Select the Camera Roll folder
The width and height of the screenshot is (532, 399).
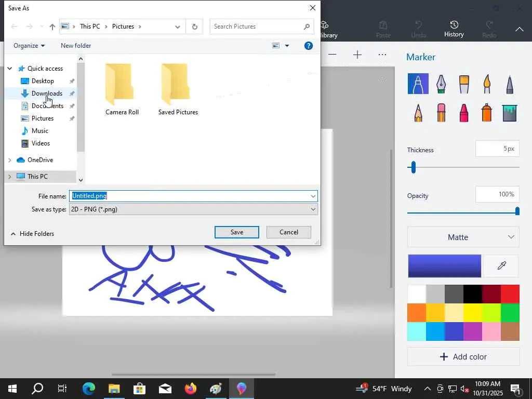[x=122, y=89]
